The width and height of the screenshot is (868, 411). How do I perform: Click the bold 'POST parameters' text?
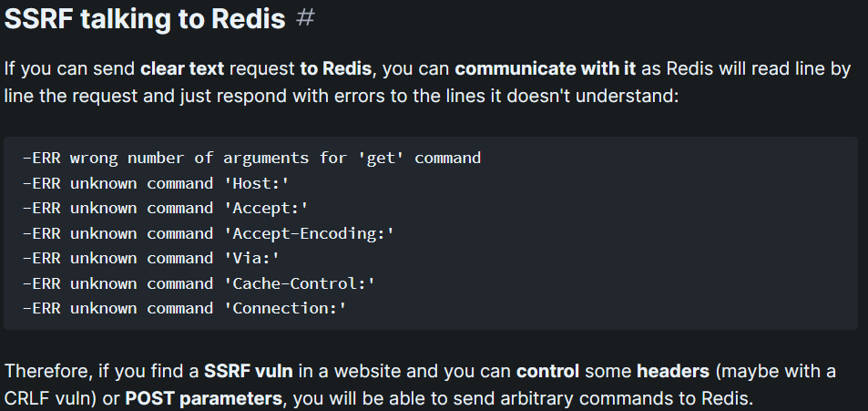point(203,399)
